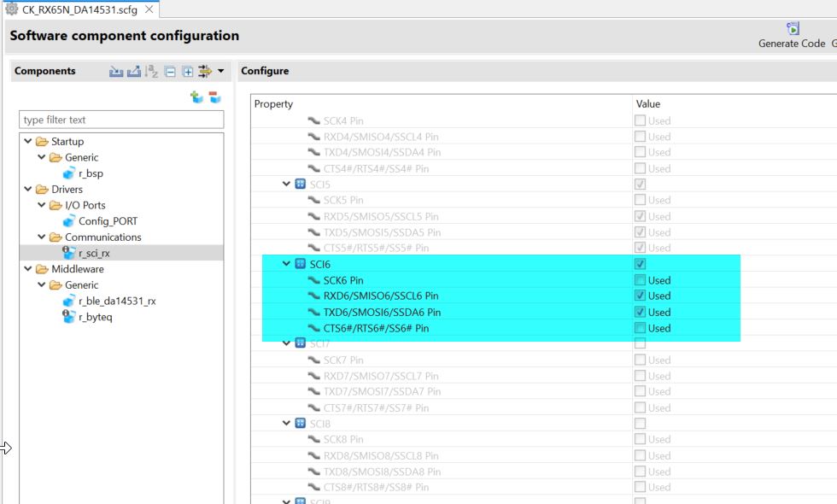This screenshot has height=504, width=837.
Task: Toggle RXD8/SMISO8/SSCL8 Pin Used checkbox
Action: [640, 455]
